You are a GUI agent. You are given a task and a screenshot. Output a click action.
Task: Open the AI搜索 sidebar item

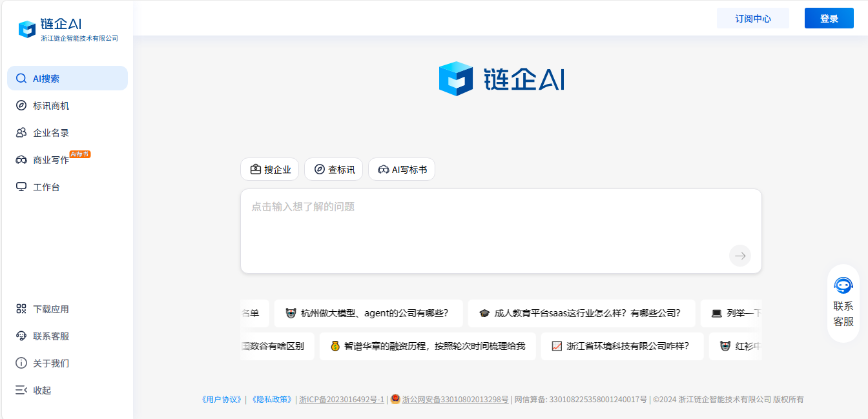(x=67, y=78)
